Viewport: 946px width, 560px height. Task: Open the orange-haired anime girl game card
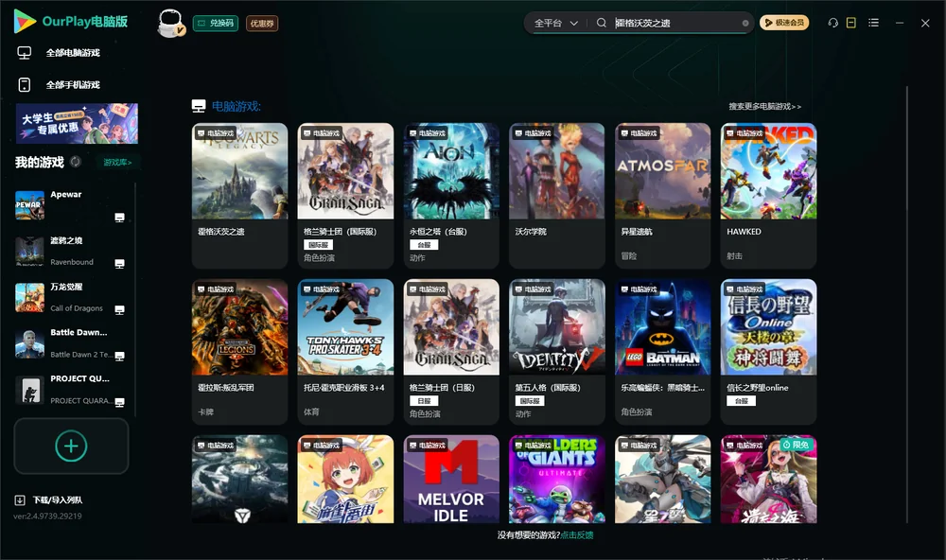[345, 480]
